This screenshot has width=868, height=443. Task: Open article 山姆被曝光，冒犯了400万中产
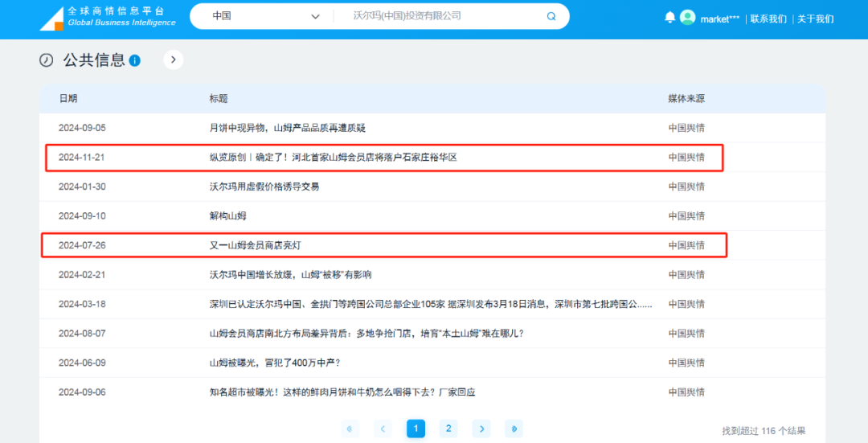[x=275, y=363]
